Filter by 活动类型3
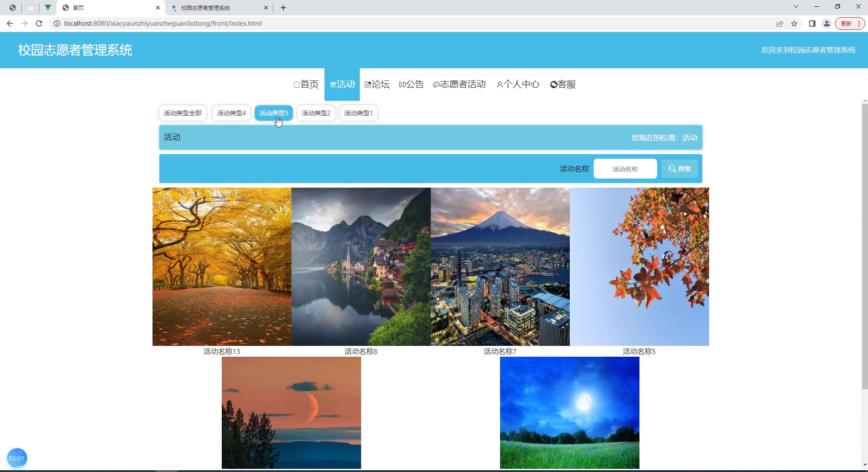The image size is (868, 472). click(x=273, y=113)
